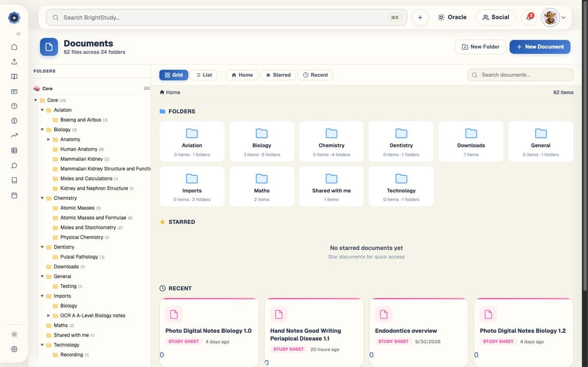Screen dimensions: 588x367
Task: Open Photo Digital Notes Biology 1.2 card
Action: [x=523, y=331]
